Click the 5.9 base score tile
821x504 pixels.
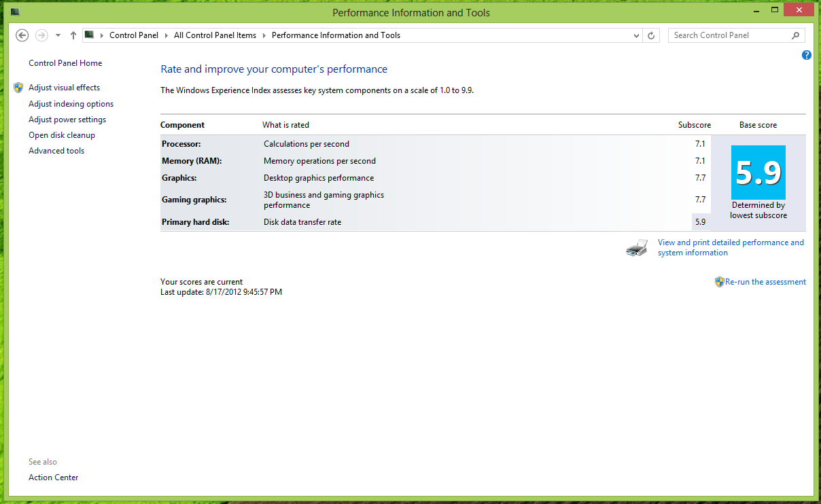coord(758,173)
